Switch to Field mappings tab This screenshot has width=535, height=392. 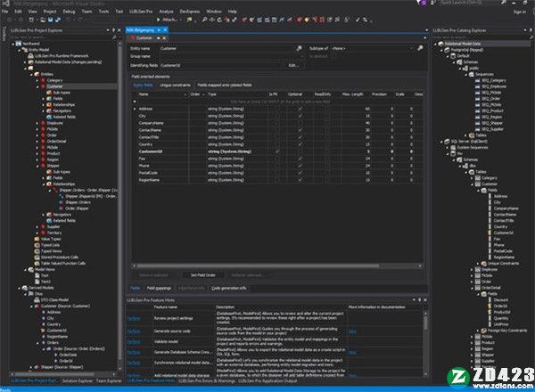(159, 289)
